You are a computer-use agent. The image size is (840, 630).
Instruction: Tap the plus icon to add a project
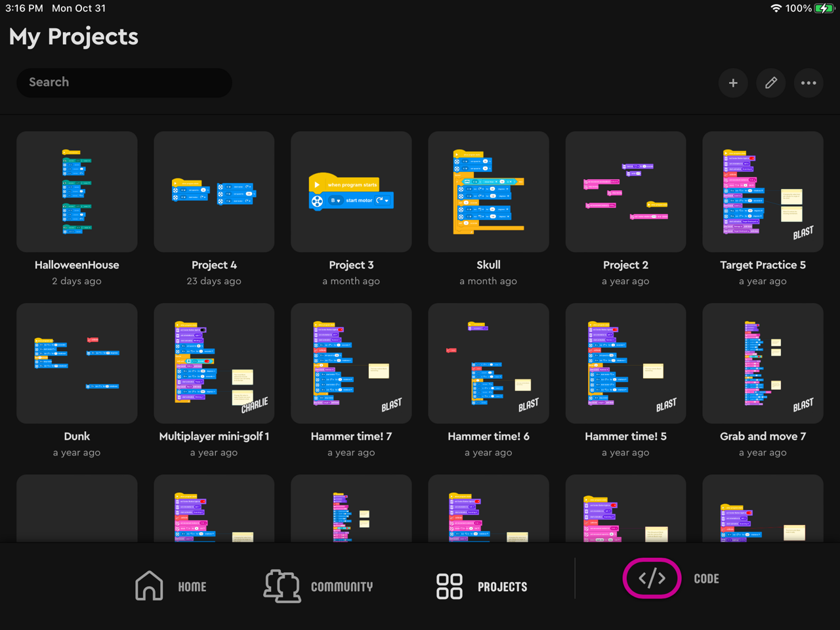coord(733,83)
